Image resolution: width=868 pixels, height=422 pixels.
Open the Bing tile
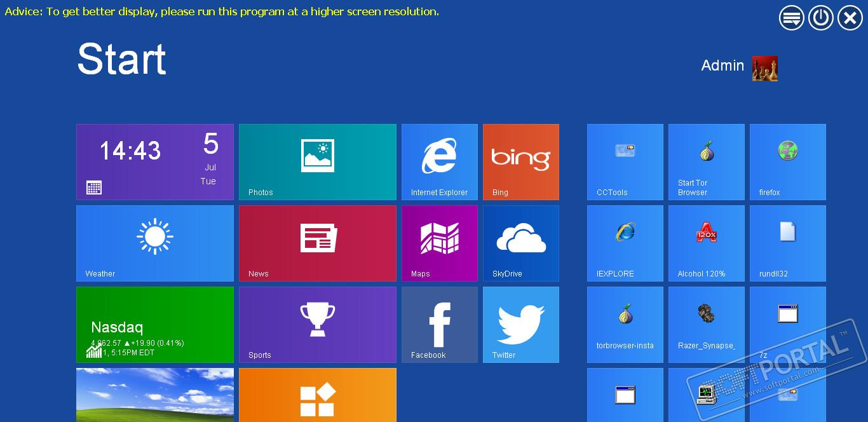coord(521,162)
